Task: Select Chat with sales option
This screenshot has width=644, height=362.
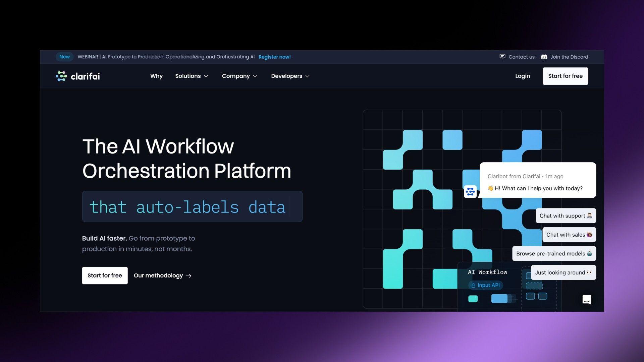Action: pyautogui.click(x=569, y=235)
